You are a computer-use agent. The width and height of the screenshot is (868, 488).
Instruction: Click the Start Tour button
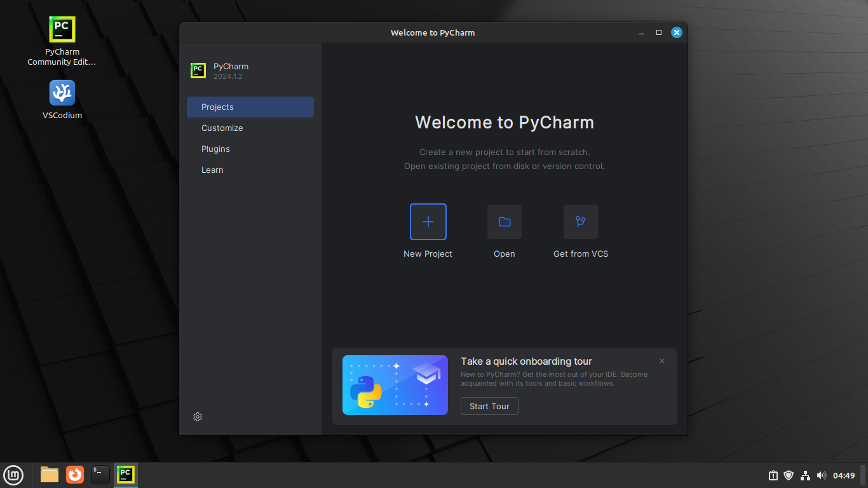pyautogui.click(x=489, y=406)
